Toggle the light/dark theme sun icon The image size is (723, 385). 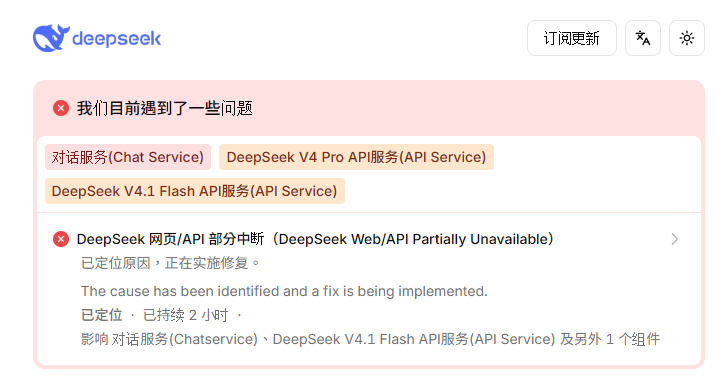pyautogui.click(x=687, y=38)
